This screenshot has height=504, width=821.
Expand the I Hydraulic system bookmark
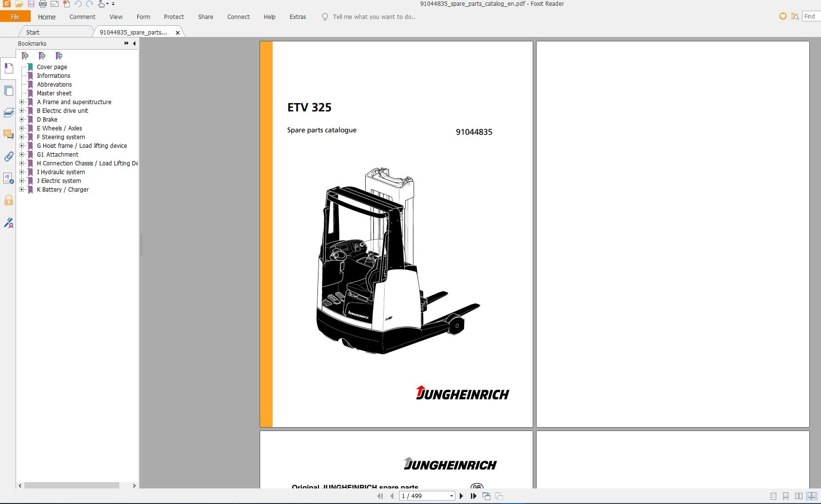21,172
